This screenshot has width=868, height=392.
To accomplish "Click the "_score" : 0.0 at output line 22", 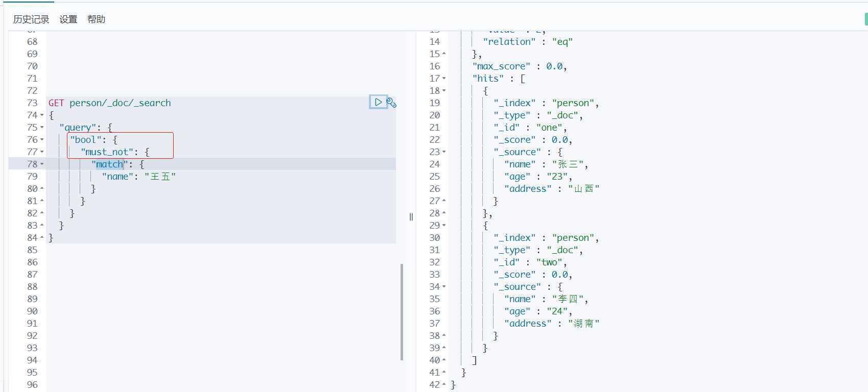I will (533, 140).
